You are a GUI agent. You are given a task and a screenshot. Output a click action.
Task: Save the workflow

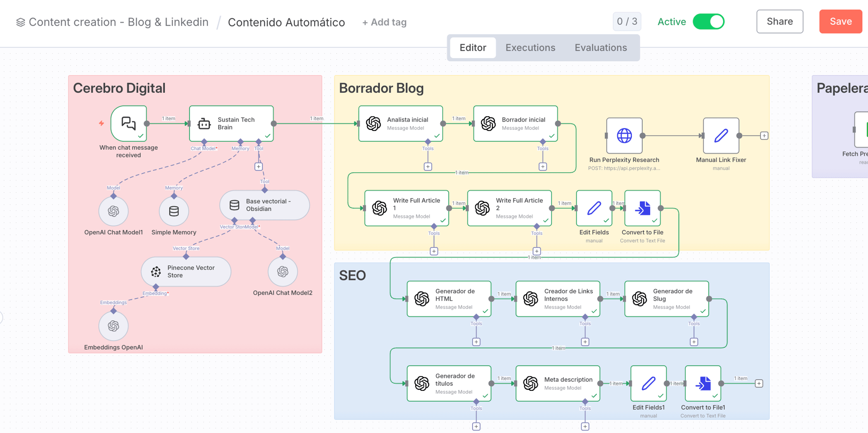click(840, 22)
